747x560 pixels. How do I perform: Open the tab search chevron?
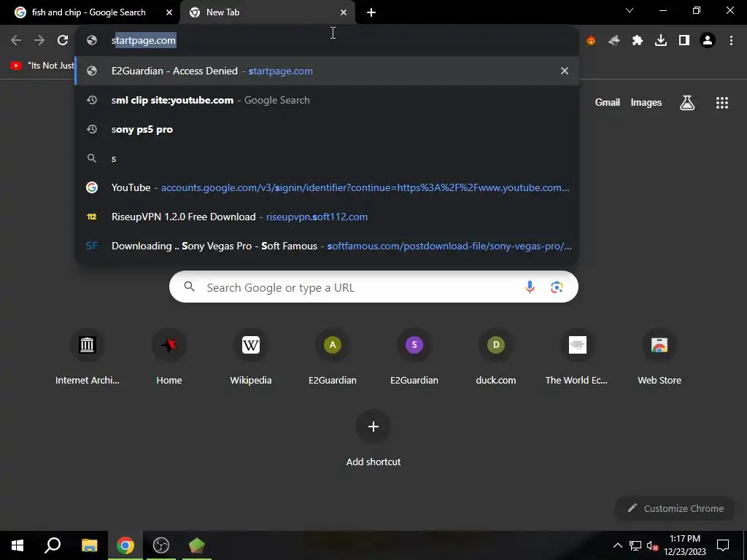pyautogui.click(x=630, y=10)
